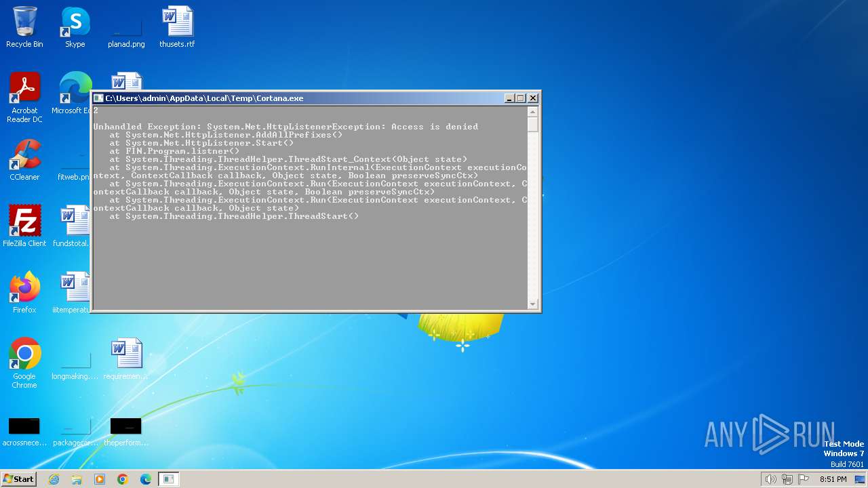Launch Firefox from the desktop
The width and height of the screenshot is (868, 488).
click(x=24, y=293)
